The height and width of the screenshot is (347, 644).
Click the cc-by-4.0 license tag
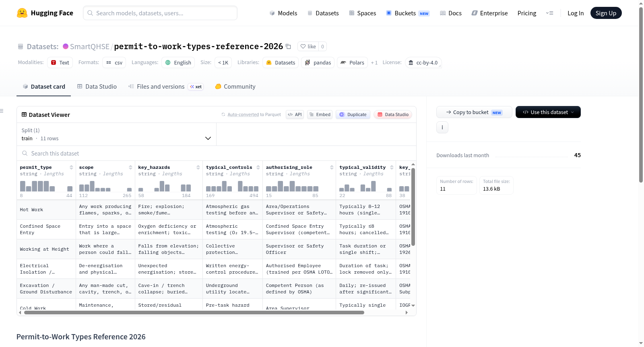click(x=423, y=62)
